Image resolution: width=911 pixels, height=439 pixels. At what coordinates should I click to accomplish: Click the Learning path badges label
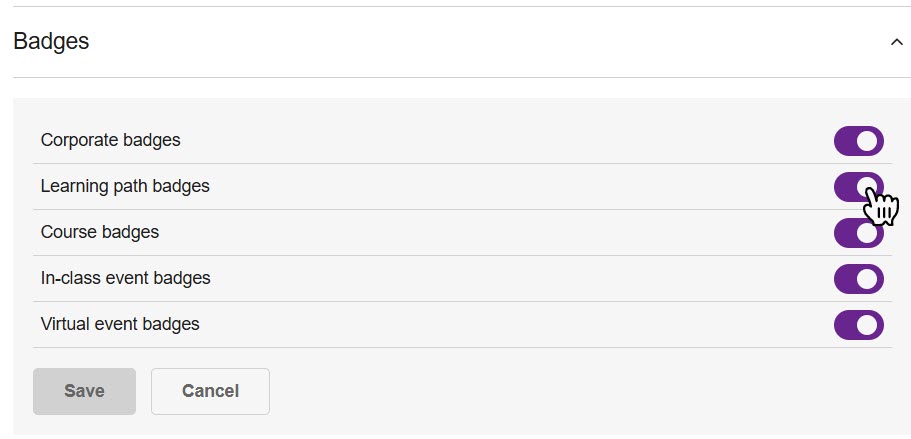point(125,186)
